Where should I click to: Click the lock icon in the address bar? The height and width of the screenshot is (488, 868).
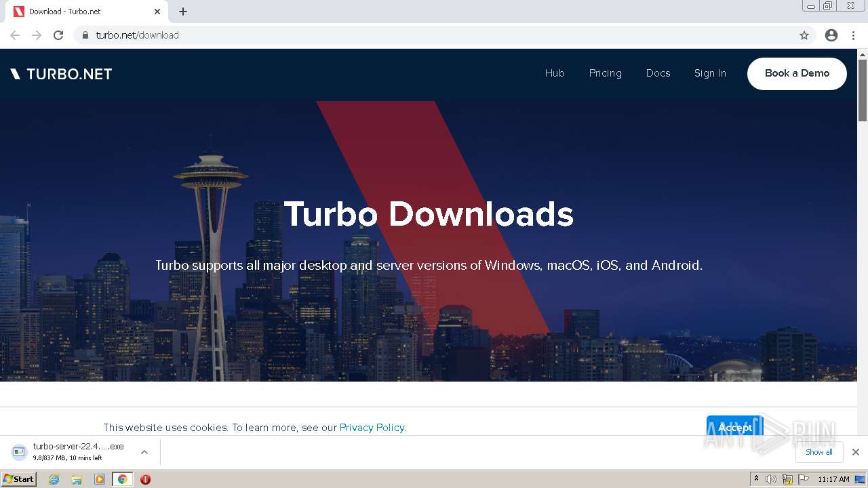[85, 35]
